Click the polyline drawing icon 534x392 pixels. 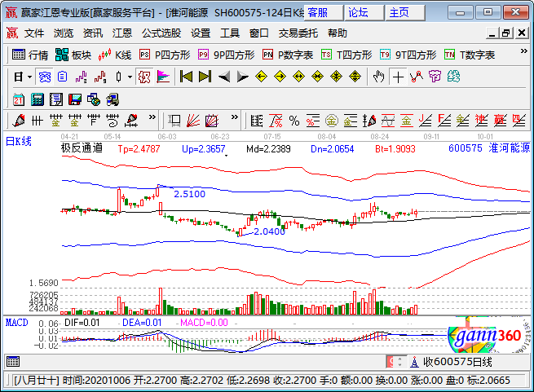[417, 77]
